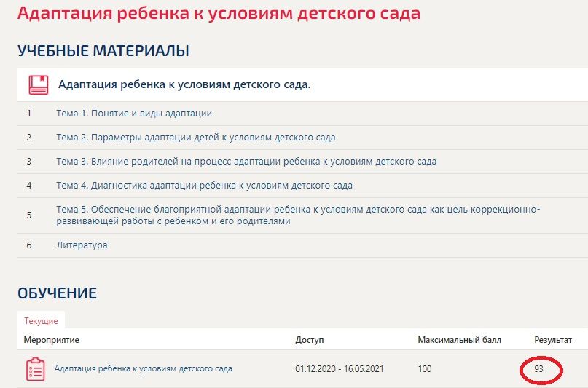Click the access dates 01.12.2020 - 16.05.2021
This screenshot has width=588, height=388.
pos(340,369)
